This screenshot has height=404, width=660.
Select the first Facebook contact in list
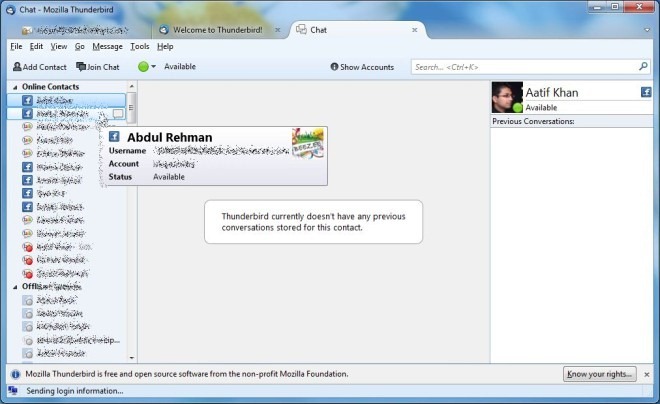pos(67,100)
